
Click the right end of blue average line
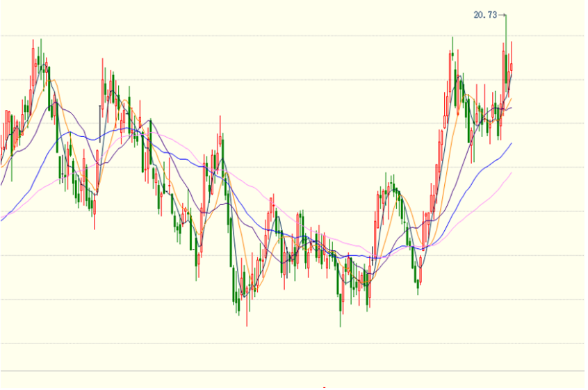coord(512,143)
